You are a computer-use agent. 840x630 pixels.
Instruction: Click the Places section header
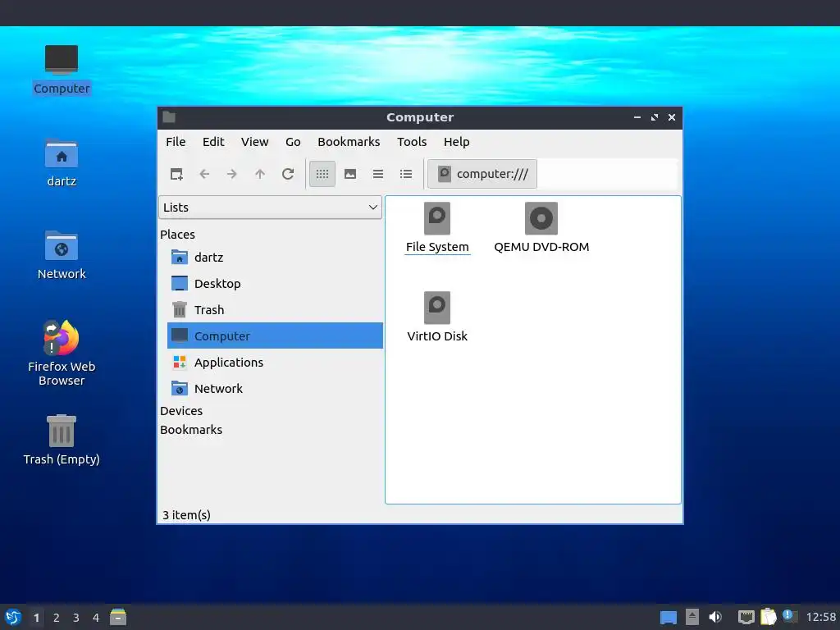[x=177, y=235]
